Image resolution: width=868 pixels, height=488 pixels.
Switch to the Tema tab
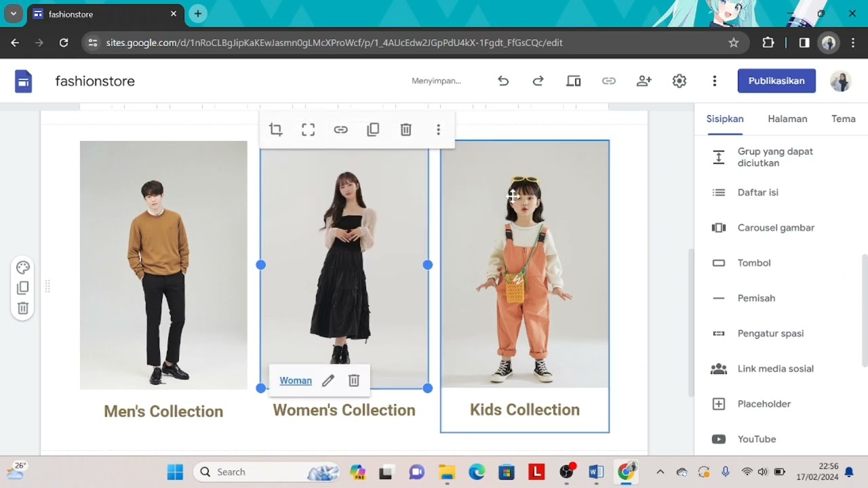point(844,119)
